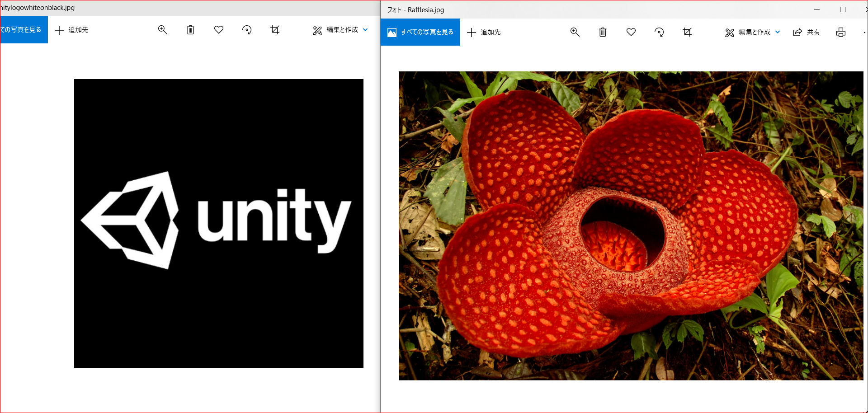
Task: Zoom in on the Rafflesia photo
Action: 575,32
